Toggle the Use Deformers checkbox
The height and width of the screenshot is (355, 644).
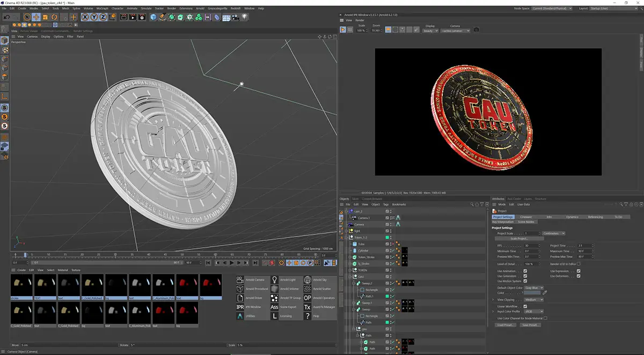(579, 276)
